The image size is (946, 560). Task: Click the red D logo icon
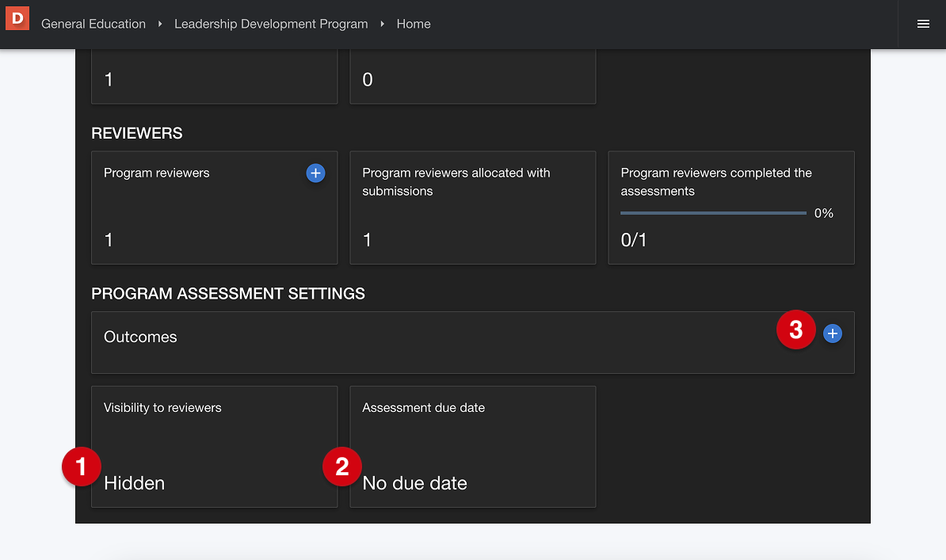pos(17,18)
